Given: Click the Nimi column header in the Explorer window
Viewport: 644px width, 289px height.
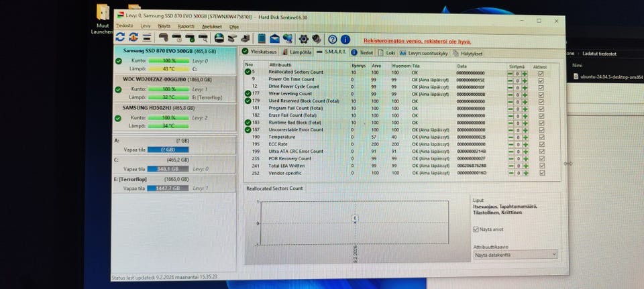Looking at the screenshot, I should [576, 65].
